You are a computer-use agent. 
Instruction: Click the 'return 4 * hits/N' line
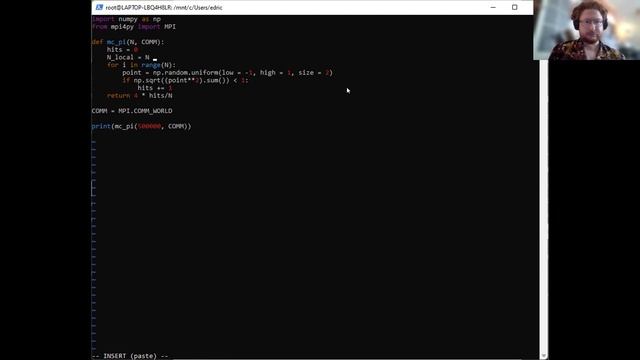point(140,96)
